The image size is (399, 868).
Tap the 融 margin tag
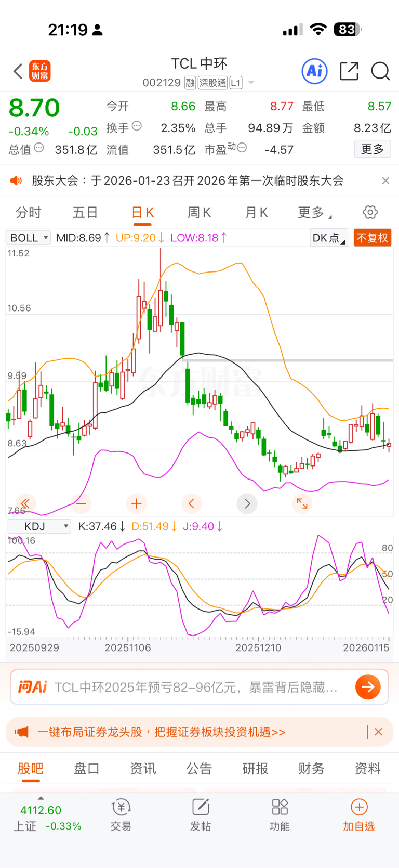click(x=190, y=83)
